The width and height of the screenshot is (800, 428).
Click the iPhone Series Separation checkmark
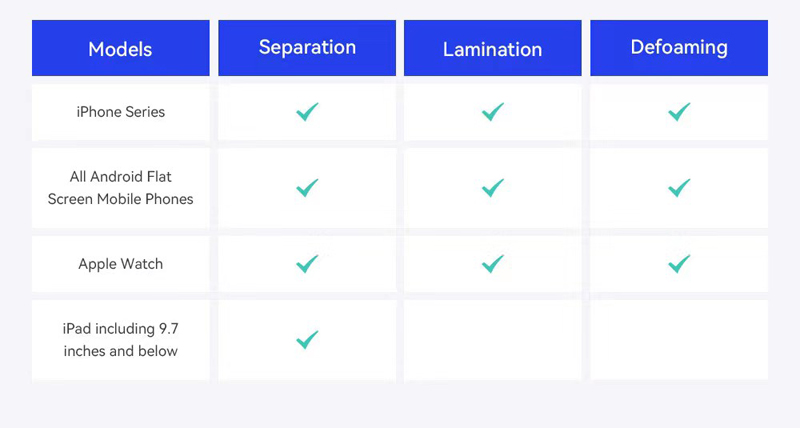click(307, 112)
